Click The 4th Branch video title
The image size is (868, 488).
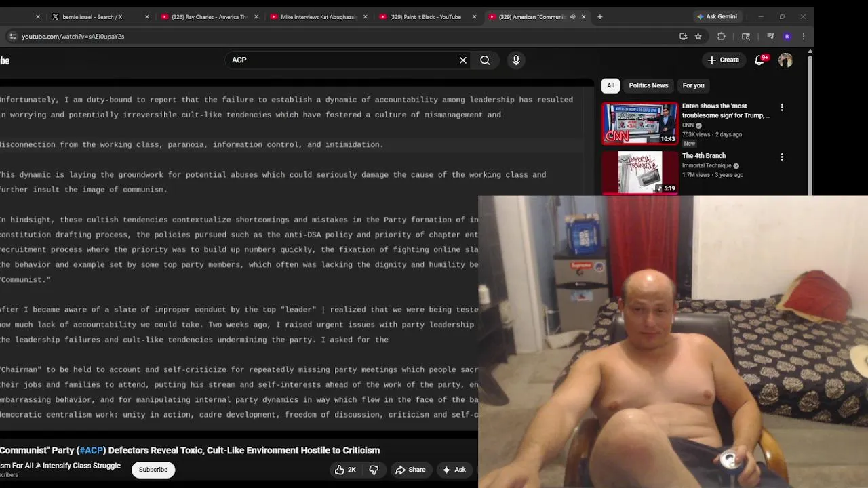tap(704, 156)
